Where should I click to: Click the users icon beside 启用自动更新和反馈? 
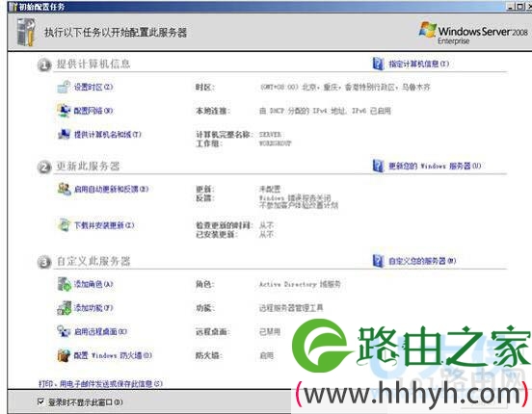tap(64, 189)
